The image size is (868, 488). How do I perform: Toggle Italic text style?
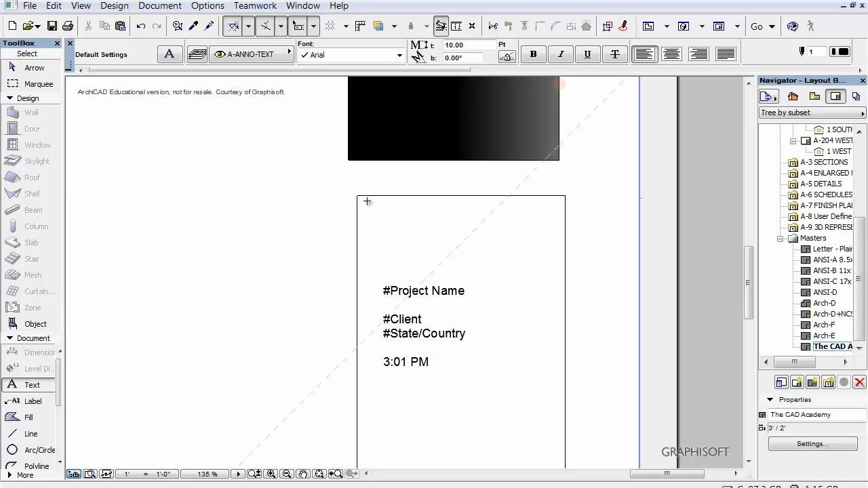[561, 54]
